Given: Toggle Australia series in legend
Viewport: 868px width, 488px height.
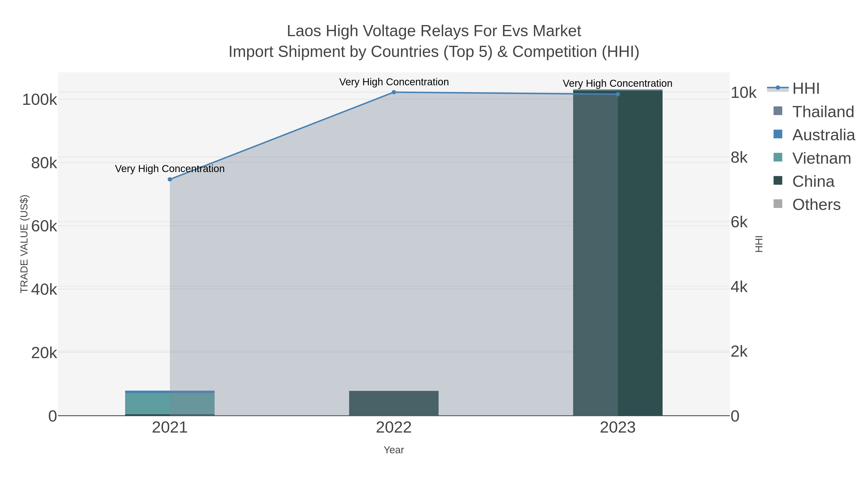Looking at the screenshot, I should click(814, 135).
